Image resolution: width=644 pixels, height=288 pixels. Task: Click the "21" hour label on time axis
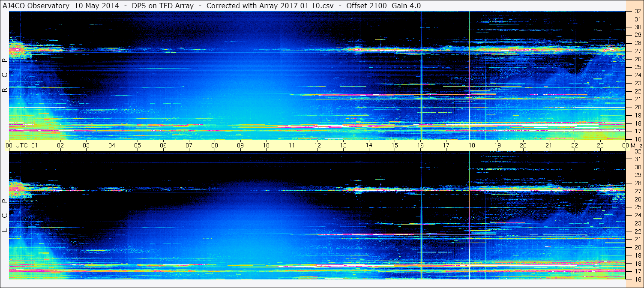[549, 145]
